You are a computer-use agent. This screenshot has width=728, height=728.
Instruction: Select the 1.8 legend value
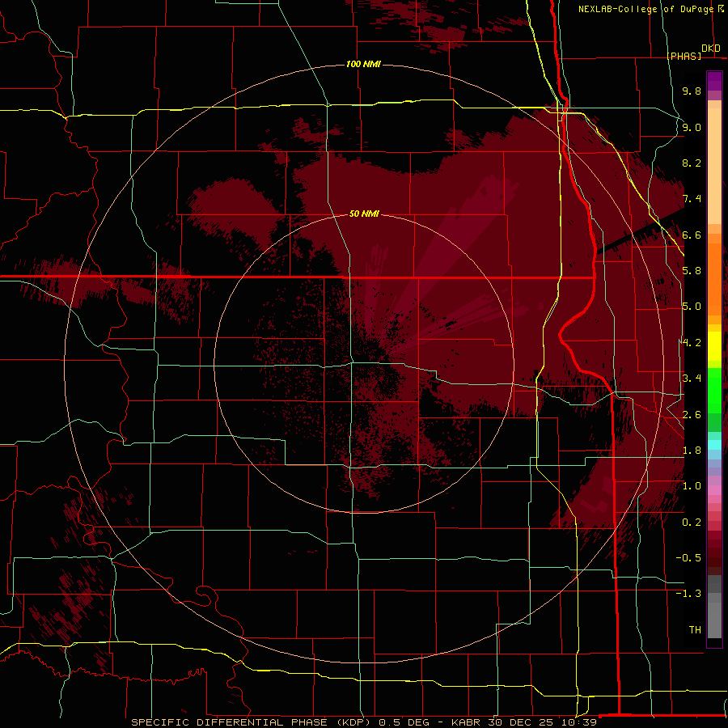click(692, 451)
